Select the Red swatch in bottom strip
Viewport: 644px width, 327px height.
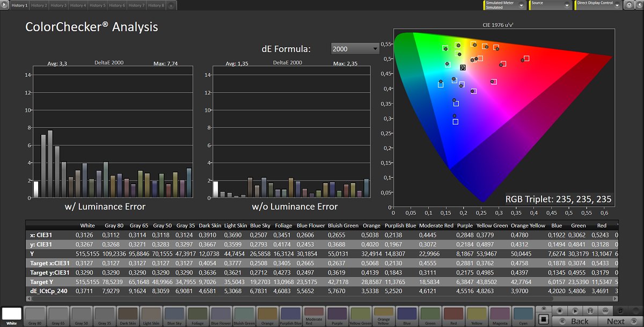tap(453, 316)
